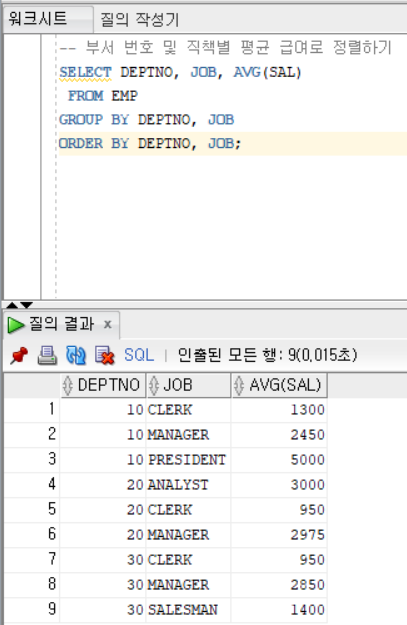The image size is (407, 625).
Task: Click row number 5 in results
Action: tap(32, 509)
